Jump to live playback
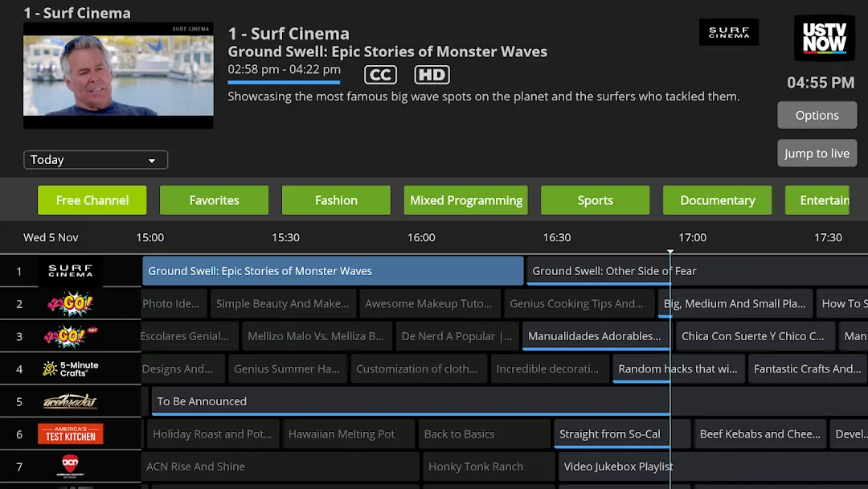Viewport: 868px width, 489px height. [x=817, y=154]
